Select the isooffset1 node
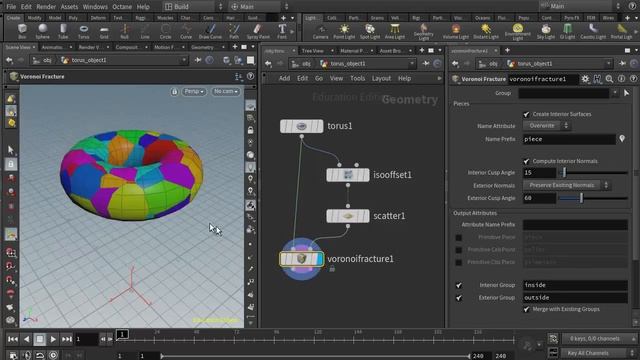 coord(348,175)
